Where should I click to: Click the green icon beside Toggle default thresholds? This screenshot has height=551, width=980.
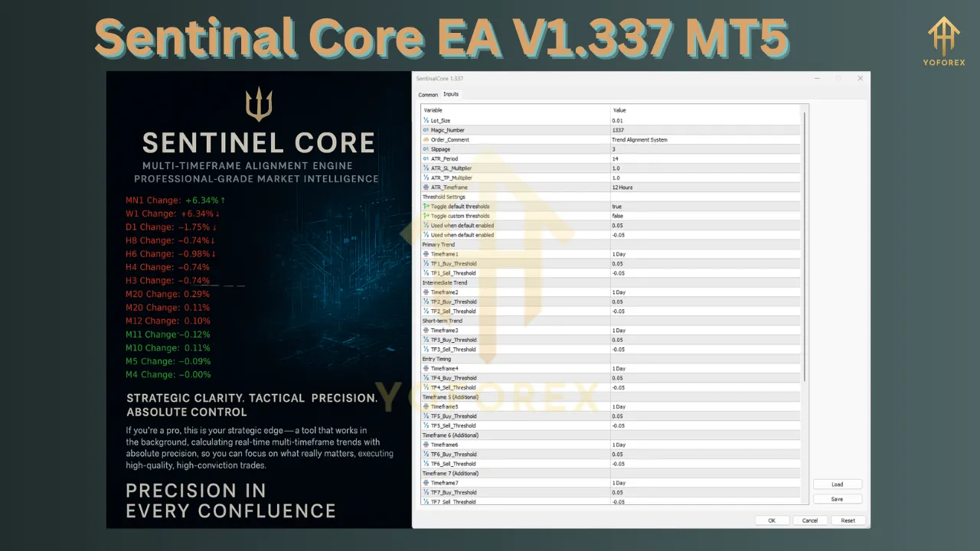coord(426,207)
